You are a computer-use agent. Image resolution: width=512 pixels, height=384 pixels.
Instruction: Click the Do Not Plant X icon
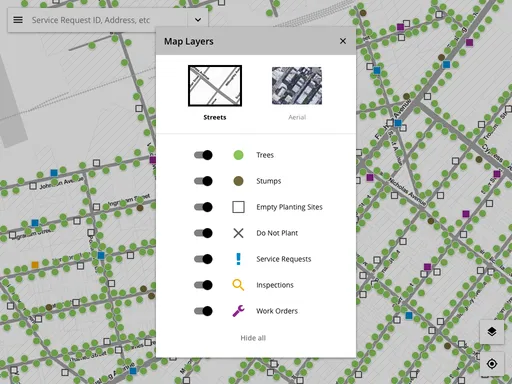coord(238,233)
